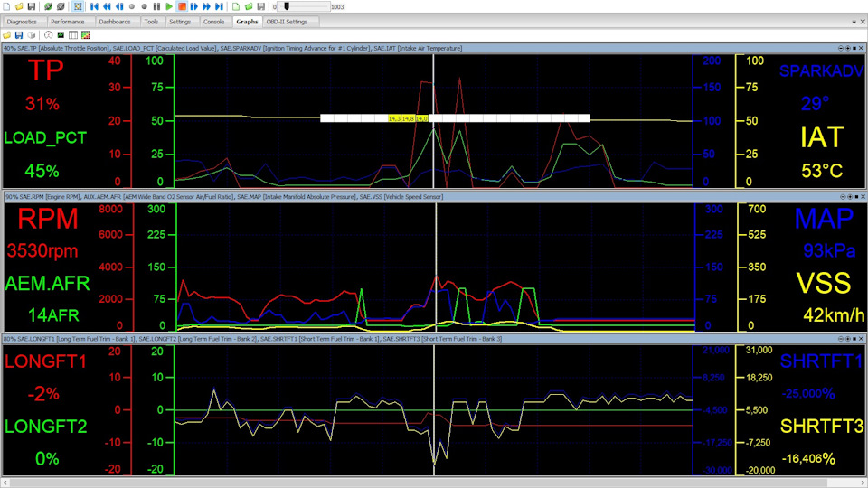Step playback one frame forward

point(194,6)
